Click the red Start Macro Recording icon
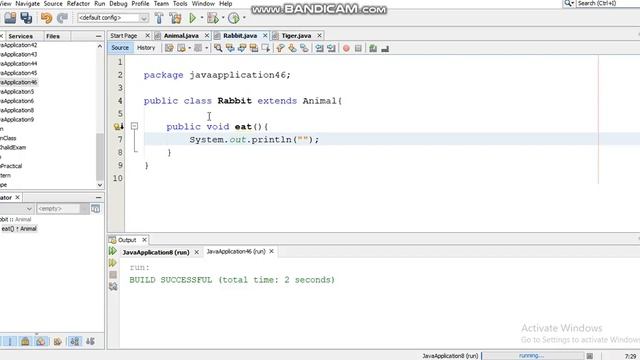Viewport: 640px width, 360px height. click(346, 48)
